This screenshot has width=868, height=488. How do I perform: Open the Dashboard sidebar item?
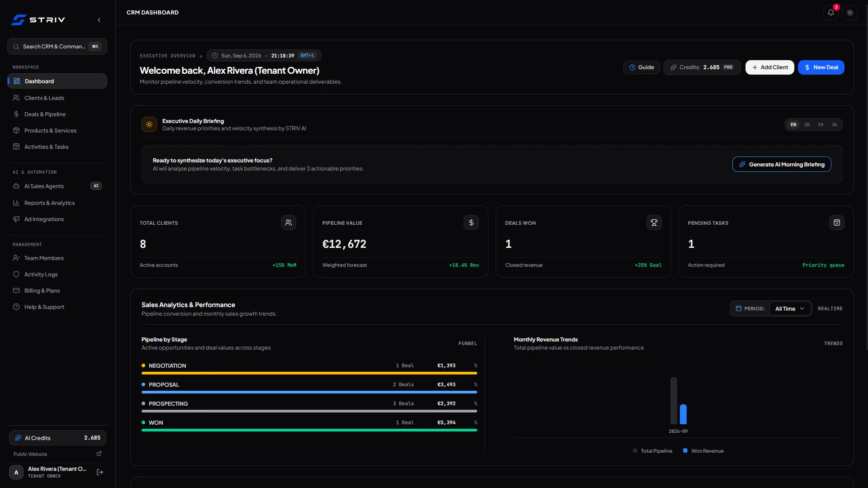[x=57, y=81]
